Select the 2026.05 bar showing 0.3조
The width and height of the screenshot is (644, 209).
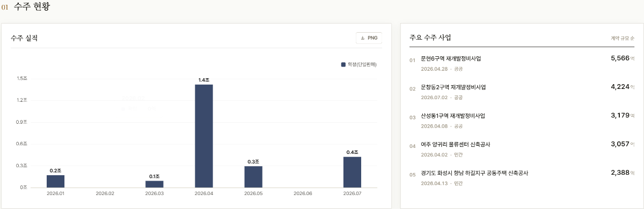coord(253,177)
